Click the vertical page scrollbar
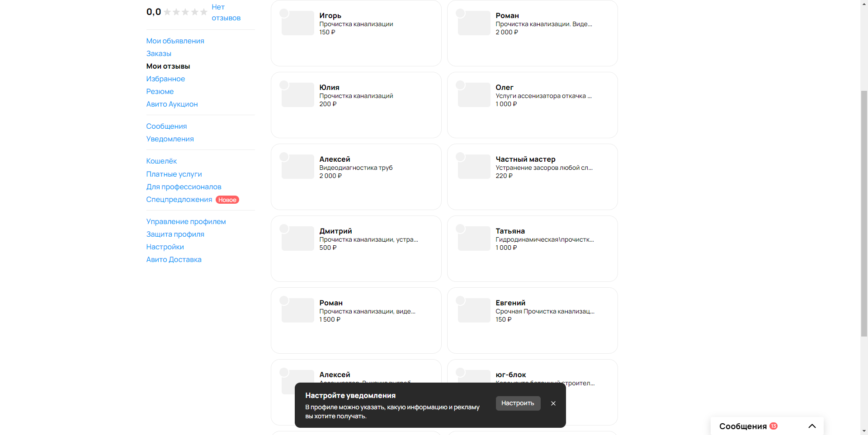The width and height of the screenshot is (868, 435). [x=864, y=213]
